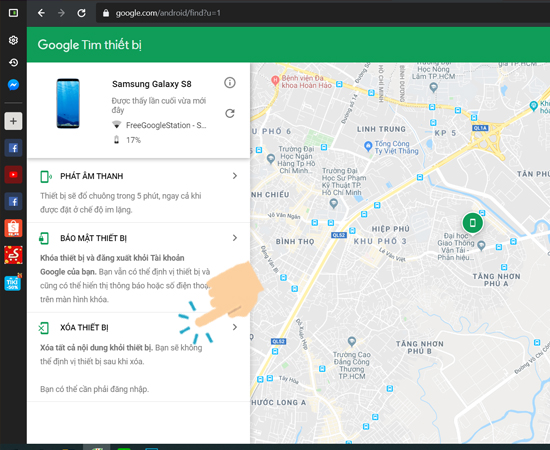550x450 pixels.
Task: Click Trường Đại Học Ngân Hàng map pin
Action: [270, 159]
